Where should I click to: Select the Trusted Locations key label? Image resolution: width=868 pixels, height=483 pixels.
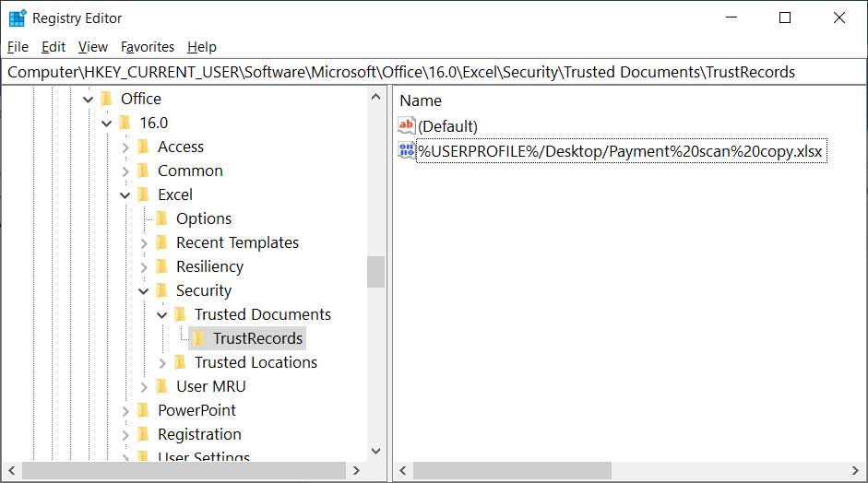pos(256,362)
